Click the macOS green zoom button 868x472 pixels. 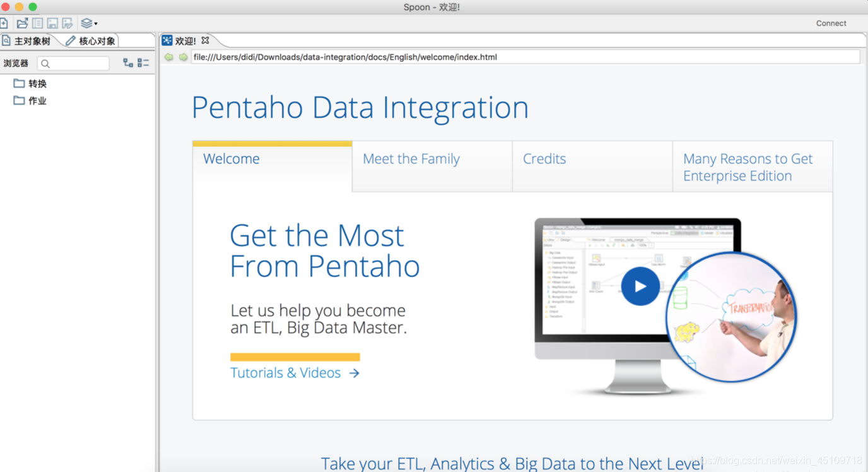(x=33, y=7)
